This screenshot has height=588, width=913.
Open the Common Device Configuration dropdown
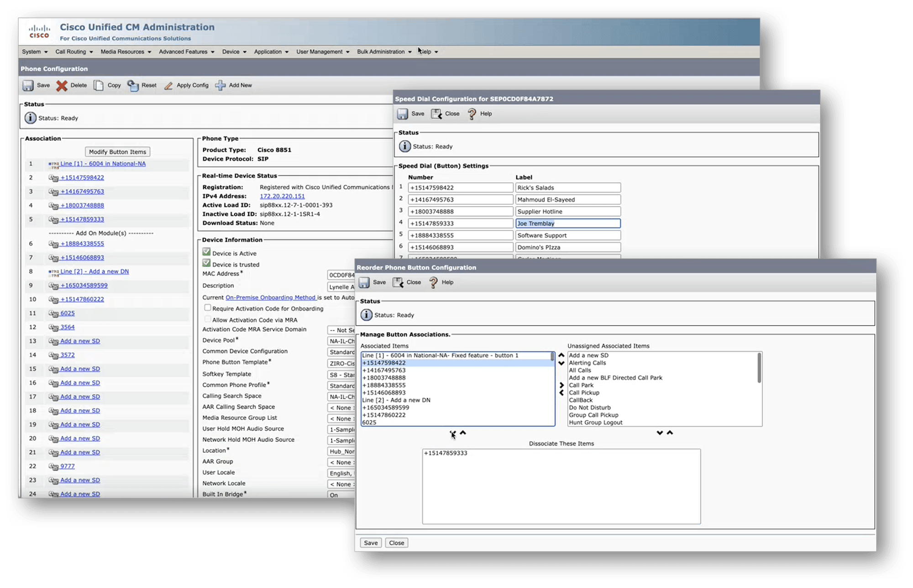pos(341,352)
